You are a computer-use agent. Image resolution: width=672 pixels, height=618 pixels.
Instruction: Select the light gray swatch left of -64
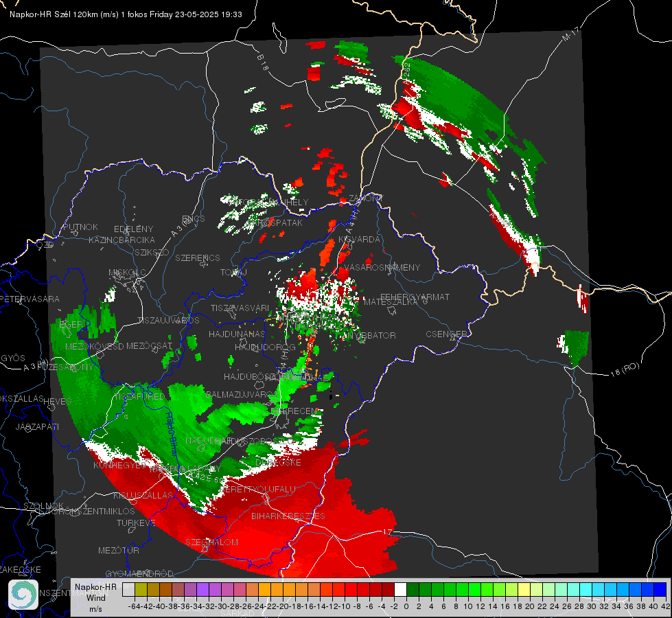pyautogui.click(x=128, y=589)
